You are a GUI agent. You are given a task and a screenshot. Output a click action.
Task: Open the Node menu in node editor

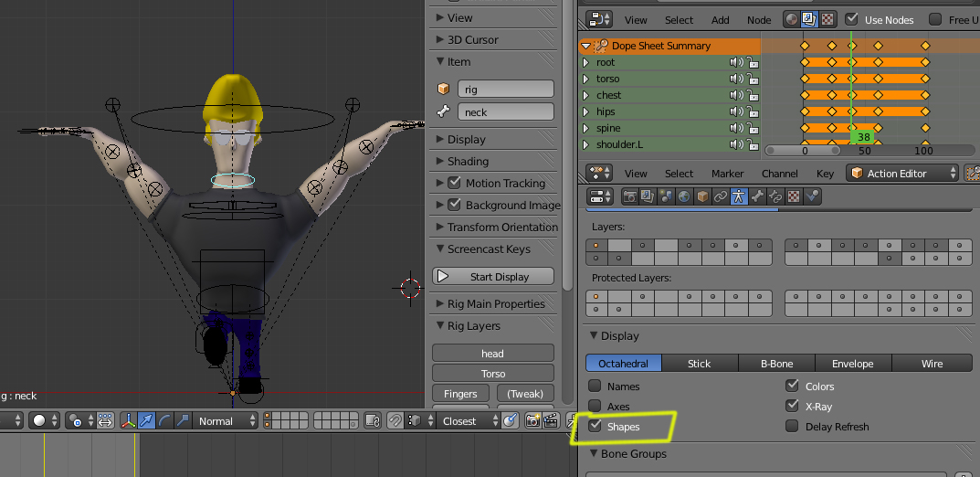759,20
